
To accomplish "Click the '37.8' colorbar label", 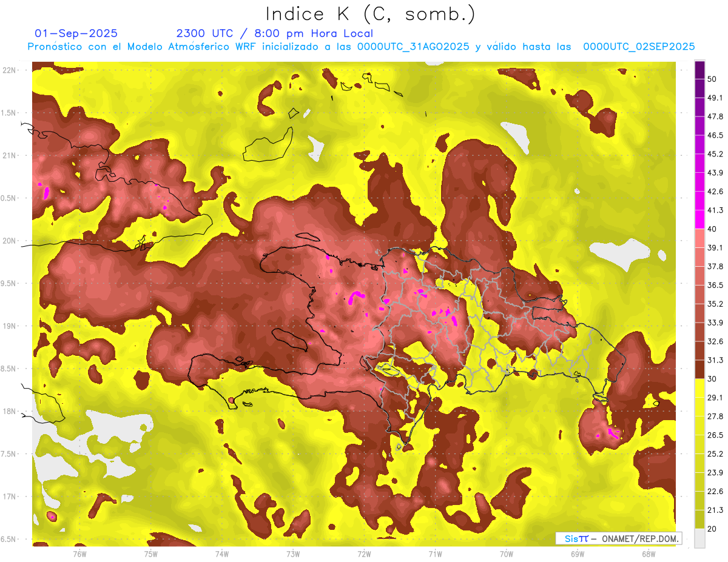I will point(715,266).
